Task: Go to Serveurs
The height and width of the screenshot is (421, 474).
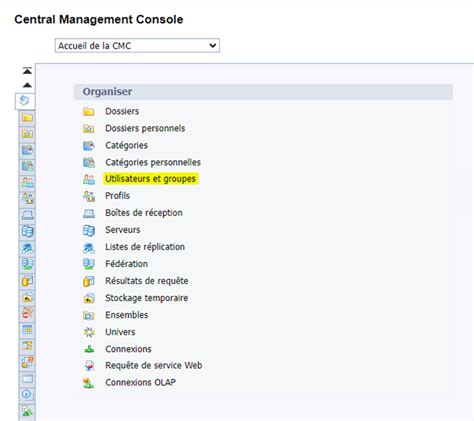Action: 123,230
